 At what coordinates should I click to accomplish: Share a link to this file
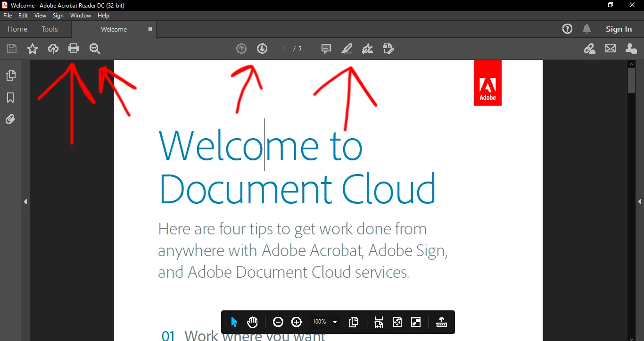(x=590, y=49)
